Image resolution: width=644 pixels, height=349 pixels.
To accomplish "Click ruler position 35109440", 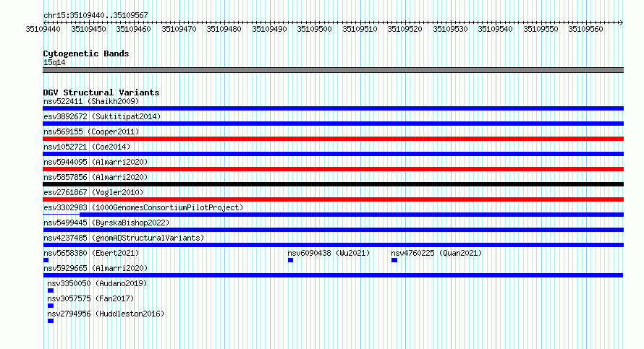I will point(43,29).
